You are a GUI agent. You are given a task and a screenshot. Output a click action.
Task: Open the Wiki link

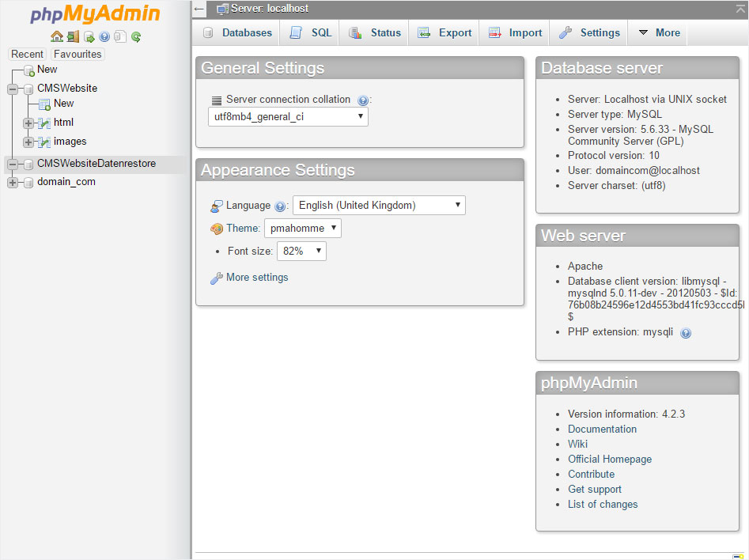pyautogui.click(x=577, y=444)
